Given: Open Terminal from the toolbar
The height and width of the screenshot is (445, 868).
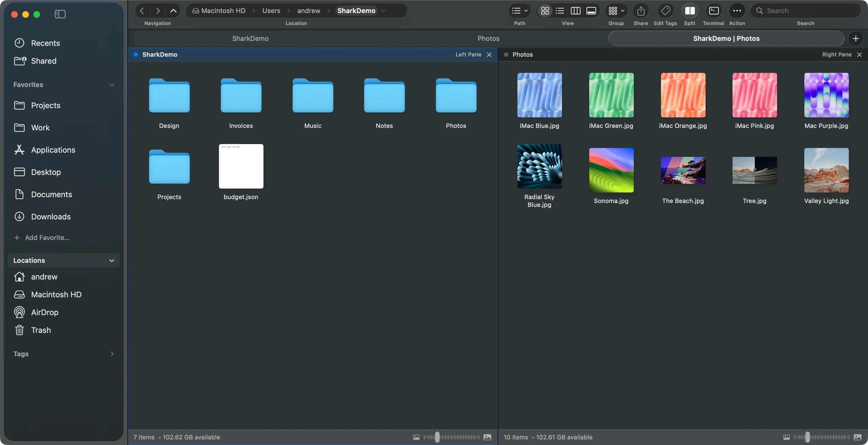Looking at the screenshot, I should point(713,11).
